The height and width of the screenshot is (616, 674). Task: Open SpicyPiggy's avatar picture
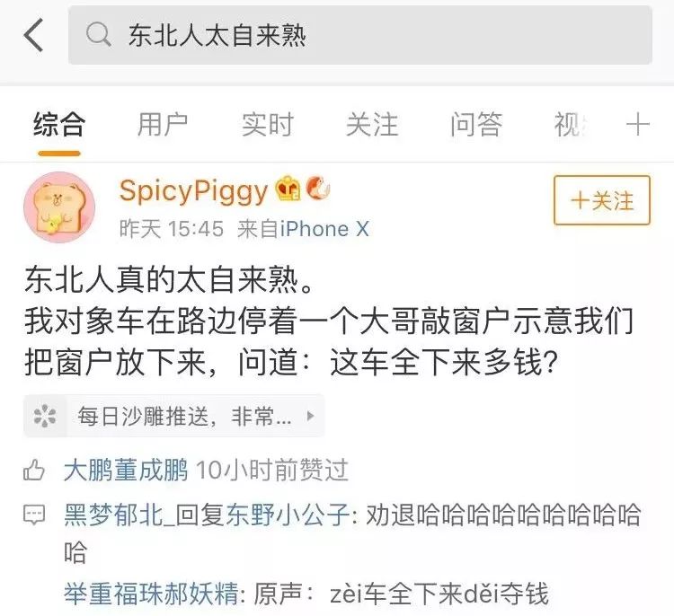point(59,207)
